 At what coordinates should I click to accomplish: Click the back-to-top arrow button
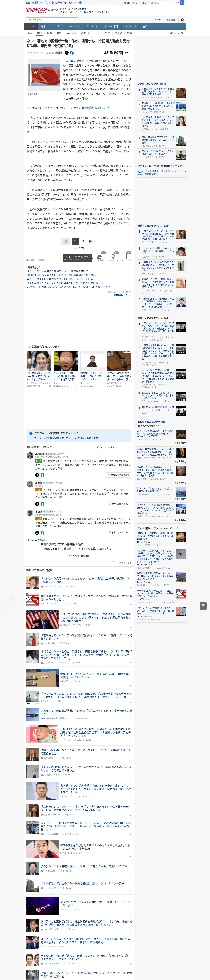203,606
